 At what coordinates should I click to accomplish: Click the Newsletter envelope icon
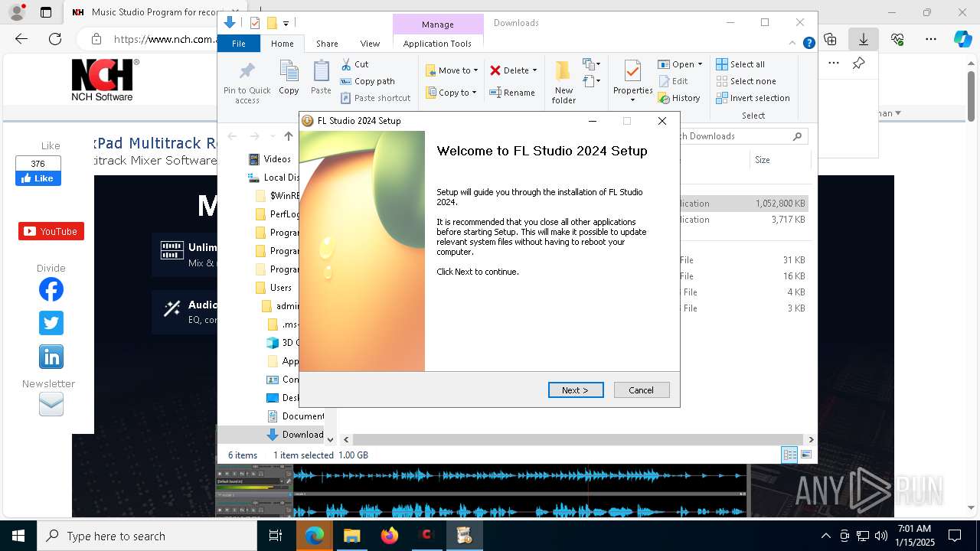(x=51, y=403)
